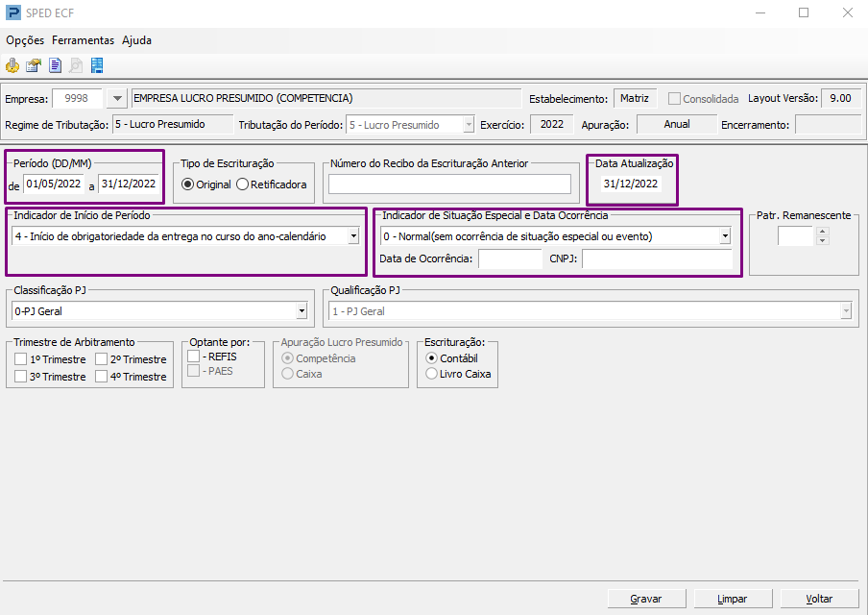Click the Regime de Tributação value field
This screenshot has height=615, width=868.
tap(173, 124)
